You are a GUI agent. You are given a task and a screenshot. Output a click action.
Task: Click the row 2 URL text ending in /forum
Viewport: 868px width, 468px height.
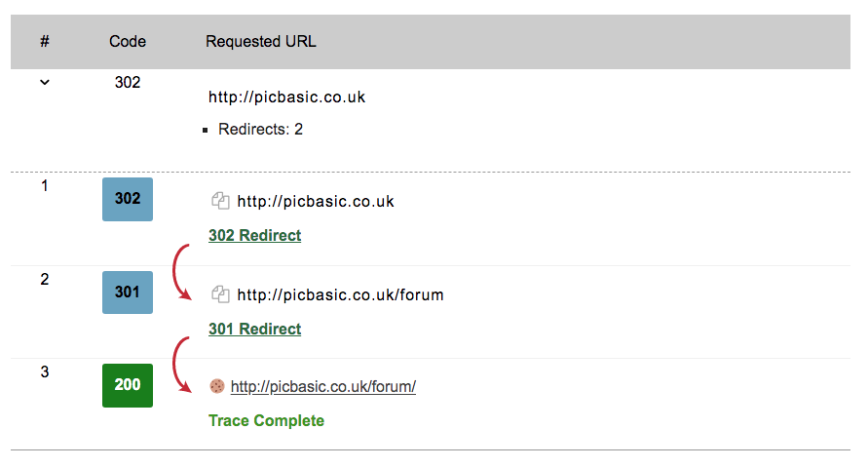(340, 294)
